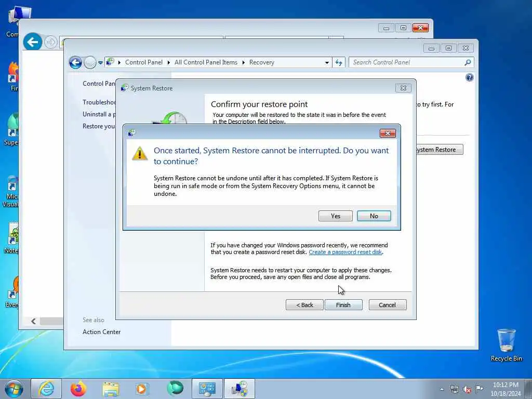
Task: Select the Recycle Bin desktop icon
Action: (x=506, y=345)
